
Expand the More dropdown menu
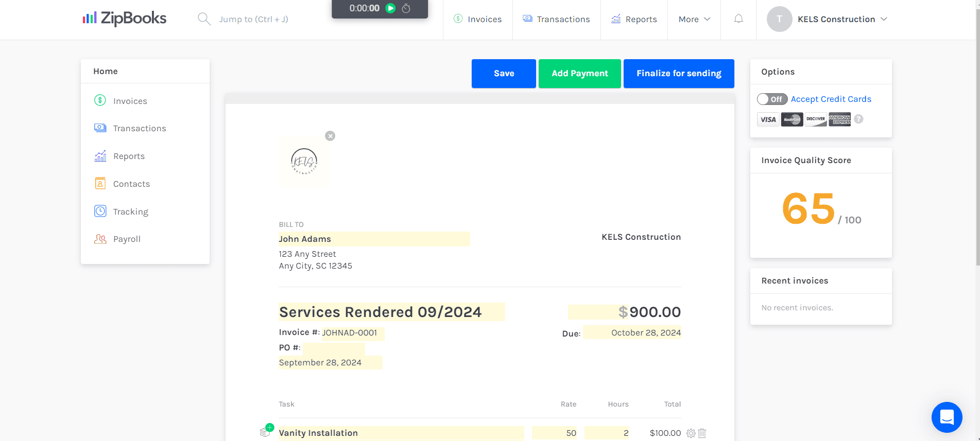[694, 19]
